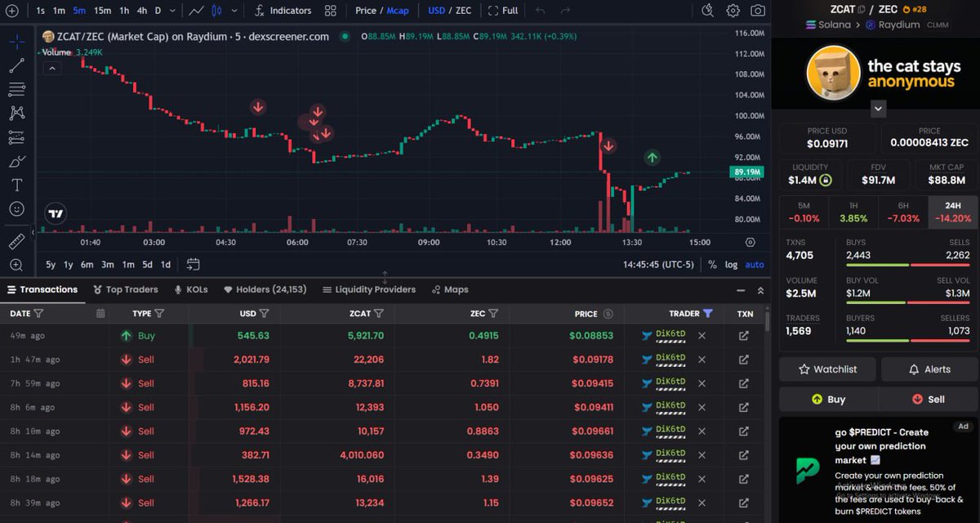Viewport: 980px width, 523px height.
Task: Open the KOLs tab
Action: (191, 289)
